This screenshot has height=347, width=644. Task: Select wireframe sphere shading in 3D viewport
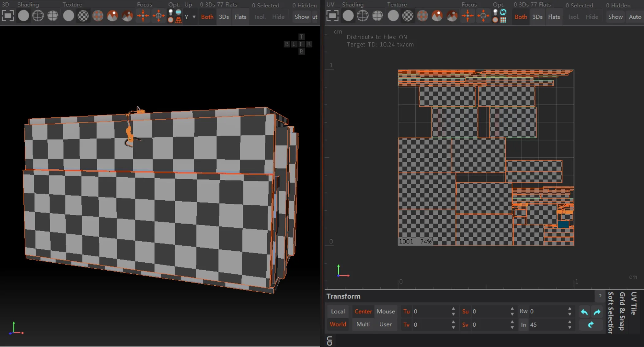coord(38,16)
